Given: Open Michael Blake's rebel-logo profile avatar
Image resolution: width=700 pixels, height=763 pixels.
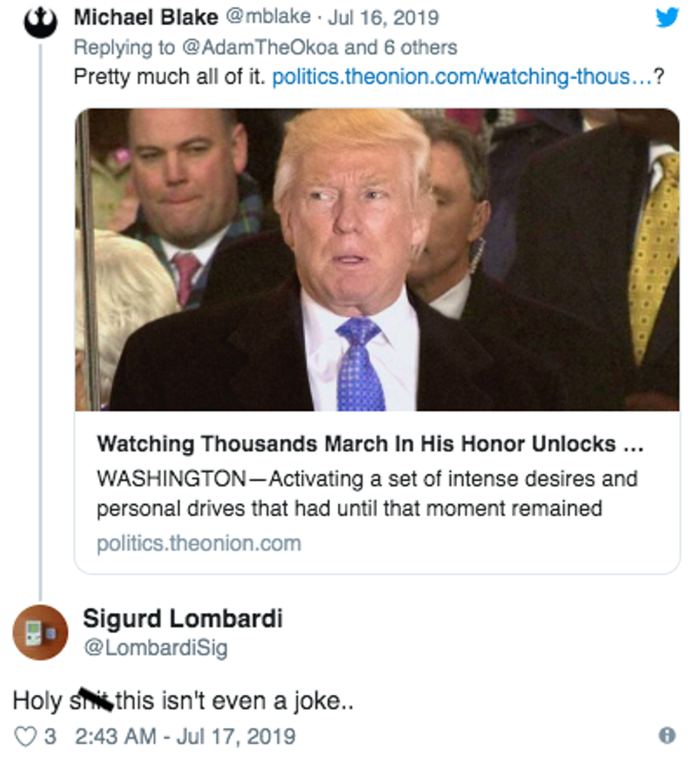Looking at the screenshot, I should click(40, 24).
